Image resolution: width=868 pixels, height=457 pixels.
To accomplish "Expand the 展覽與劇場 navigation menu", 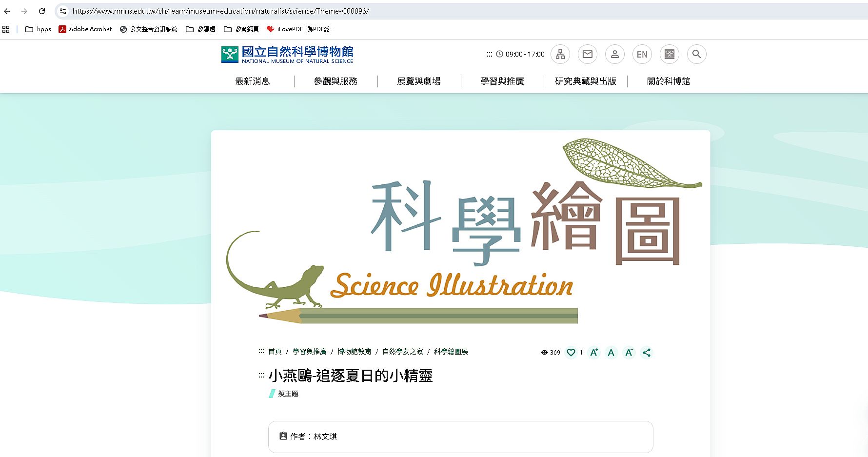I will pyautogui.click(x=419, y=81).
